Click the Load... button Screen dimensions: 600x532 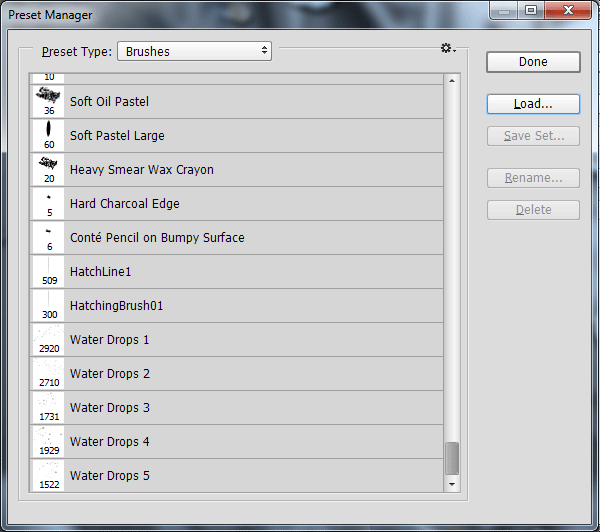coord(533,104)
